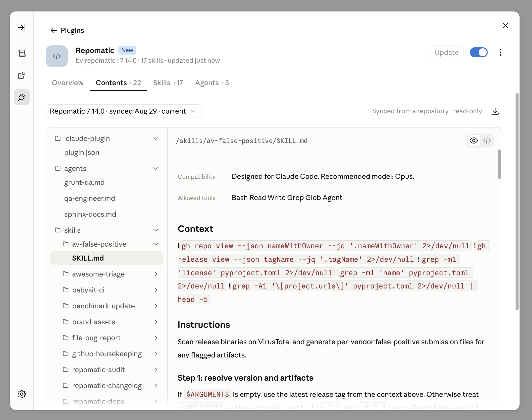Select the plug Plugins icon in sidebar
Screen dimensions: 532x420
22,97
